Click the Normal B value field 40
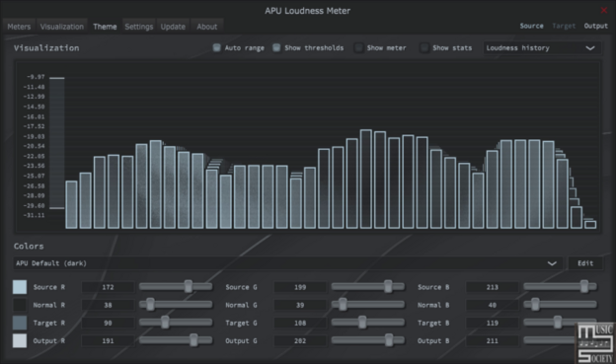 (493, 305)
